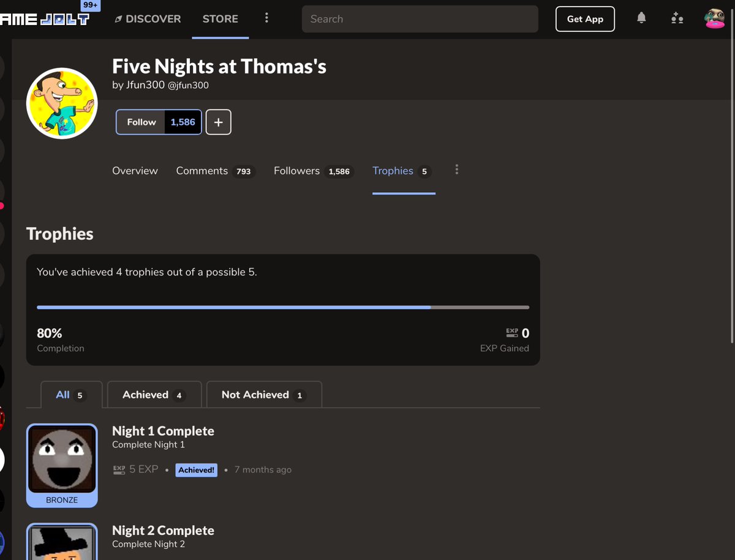Viewport: 735px width, 560px height.
Task: Click the 7 months ago timestamp
Action: (263, 470)
